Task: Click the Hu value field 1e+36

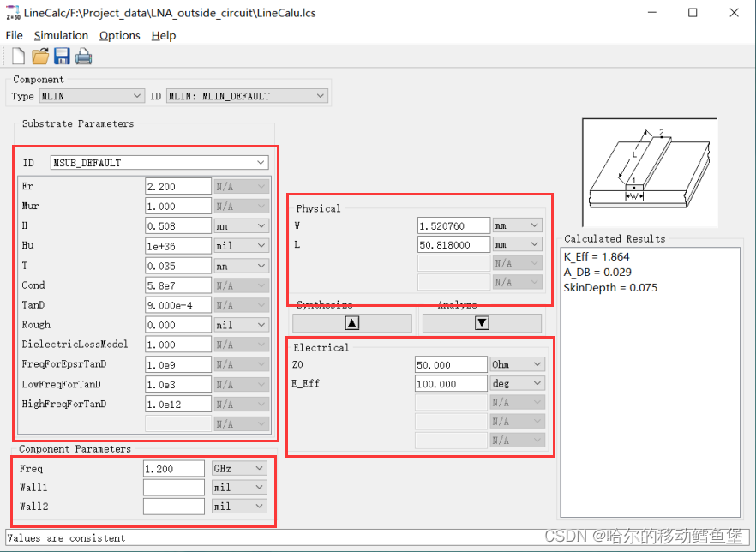Action: (178, 246)
